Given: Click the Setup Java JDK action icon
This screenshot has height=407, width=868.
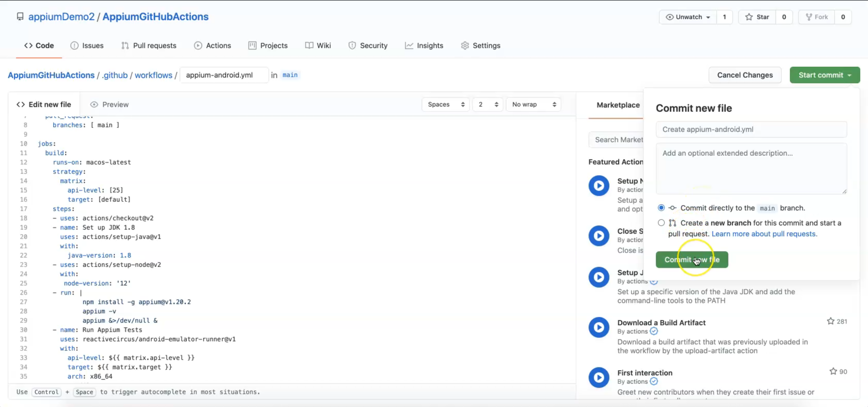Looking at the screenshot, I should [599, 277].
